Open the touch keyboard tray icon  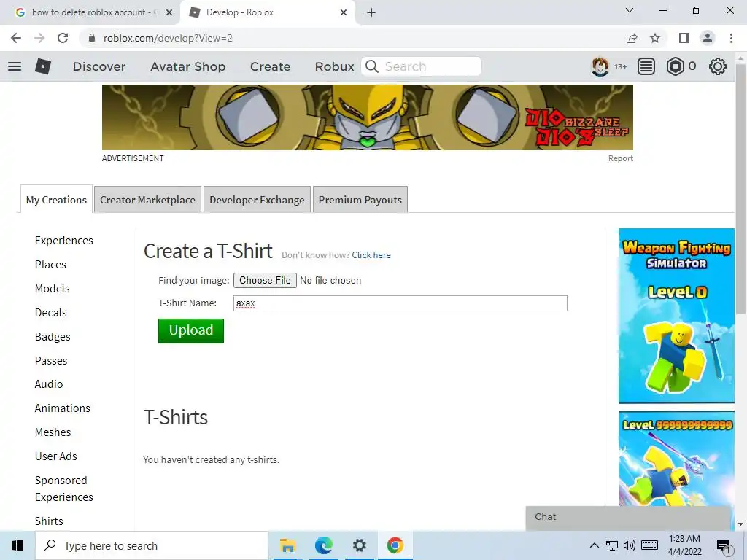tap(650, 545)
